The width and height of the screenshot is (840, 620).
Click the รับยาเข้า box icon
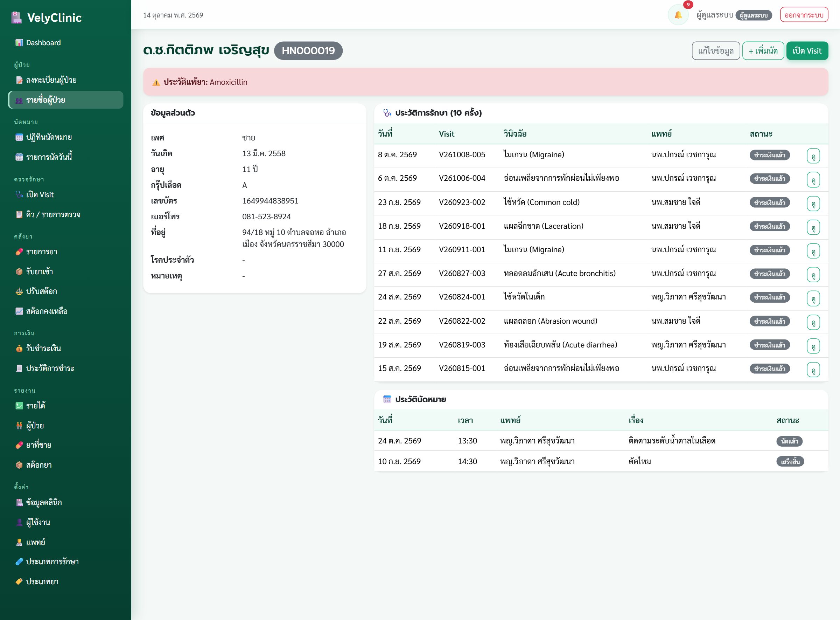(19, 272)
